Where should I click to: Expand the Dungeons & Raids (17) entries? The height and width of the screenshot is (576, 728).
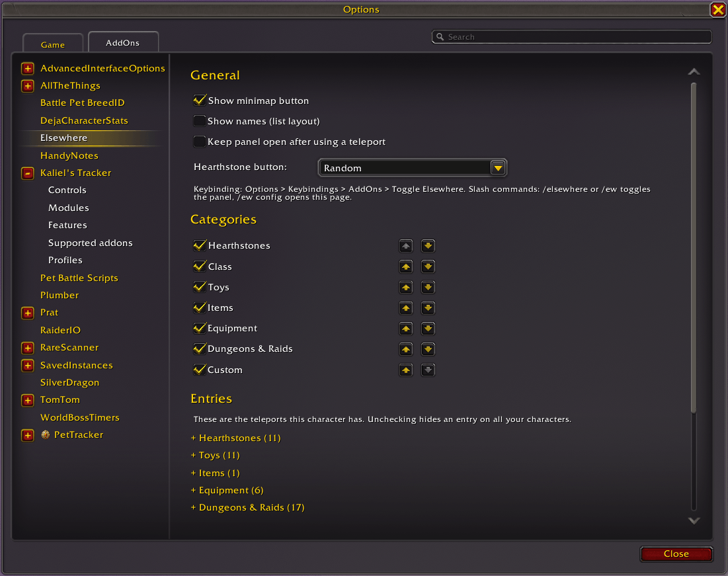[x=247, y=507]
